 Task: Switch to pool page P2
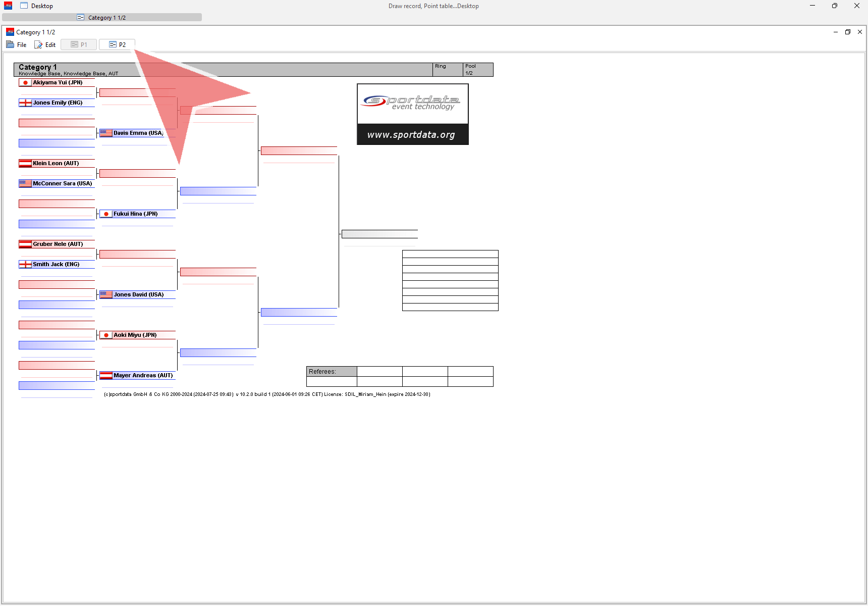click(117, 45)
